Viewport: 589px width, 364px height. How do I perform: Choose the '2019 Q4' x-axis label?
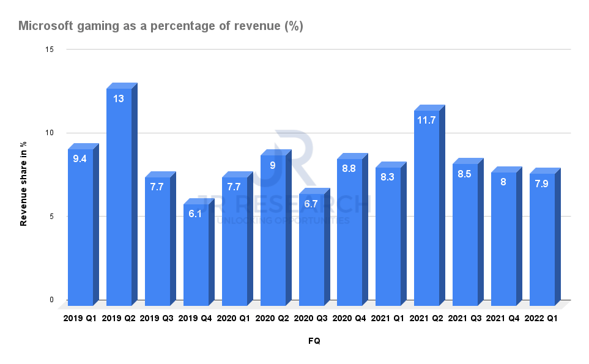coord(195,319)
